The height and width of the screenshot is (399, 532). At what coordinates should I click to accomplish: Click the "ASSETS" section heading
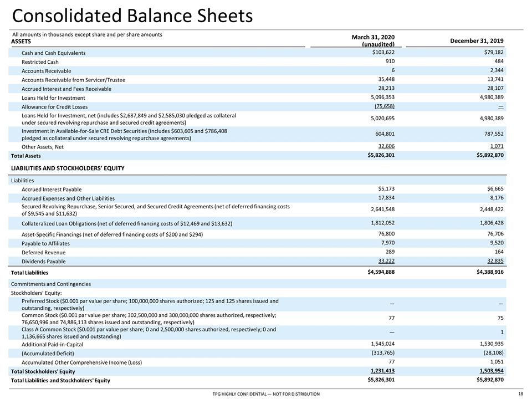(x=21, y=42)
